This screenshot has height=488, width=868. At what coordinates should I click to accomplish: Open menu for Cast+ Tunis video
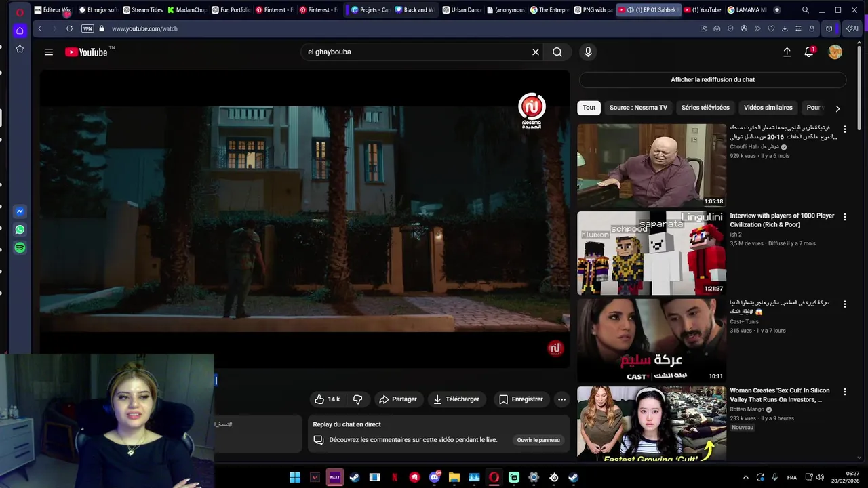(x=844, y=304)
